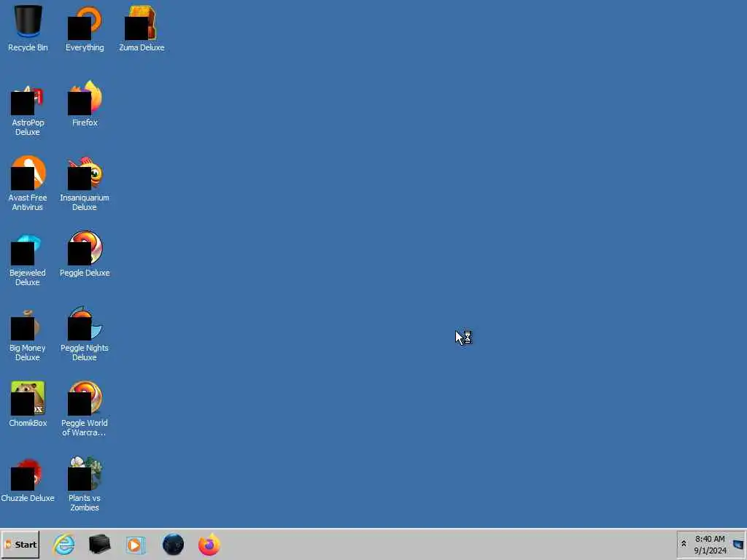Launch Windows Media Player from taskbar

pos(135,544)
